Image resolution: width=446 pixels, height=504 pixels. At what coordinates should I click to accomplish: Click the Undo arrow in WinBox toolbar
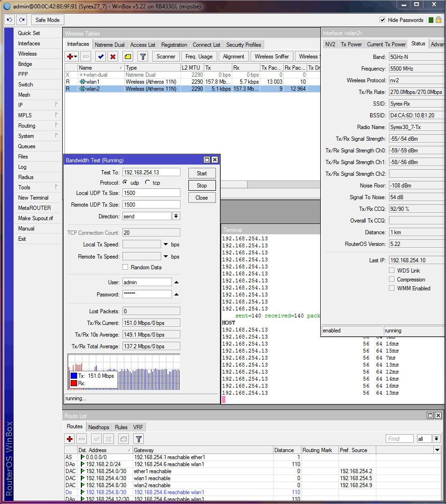(9, 20)
